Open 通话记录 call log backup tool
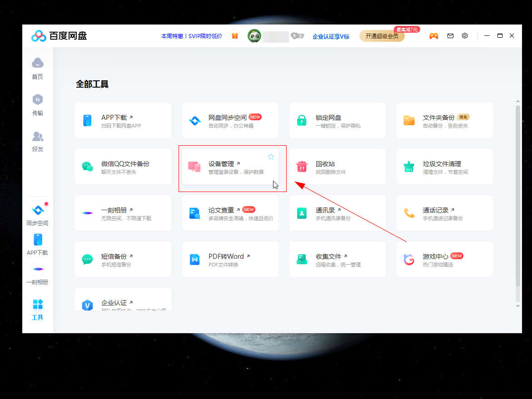 click(x=445, y=213)
